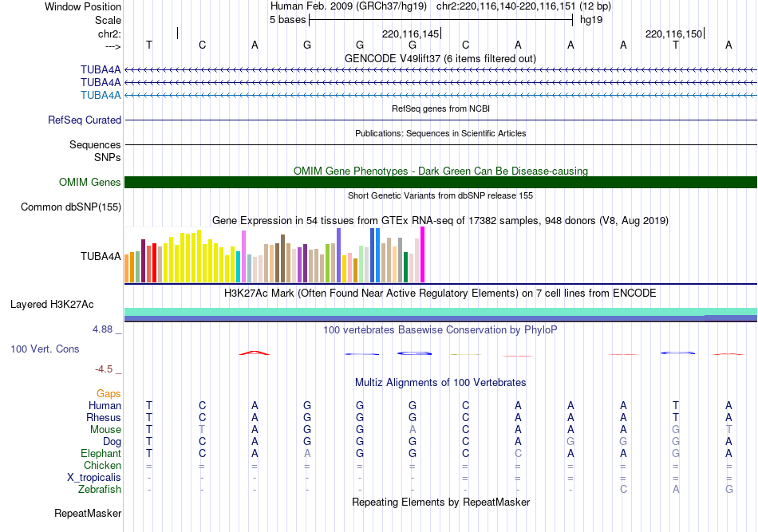Image resolution: width=758 pixels, height=532 pixels.
Task: Click 'Repeating Elements by RepeatMasker' title
Action: coord(440,502)
